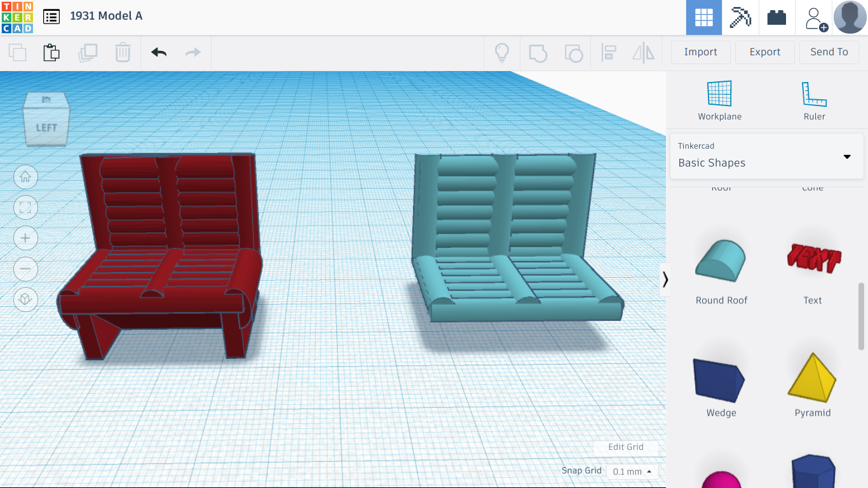The height and width of the screenshot is (488, 868).
Task: Click the Group shapes icon
Action: (538, 52)
